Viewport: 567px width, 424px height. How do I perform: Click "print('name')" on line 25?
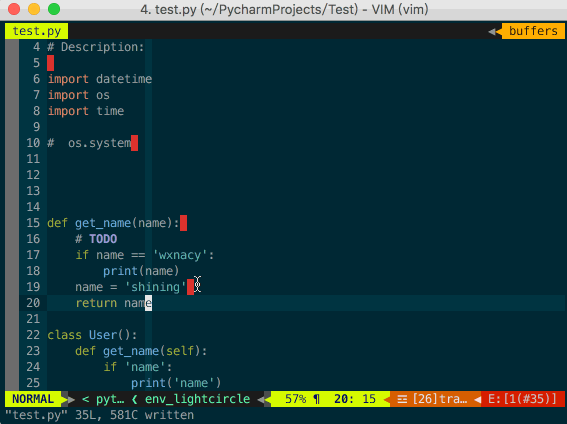coord(176,383)
